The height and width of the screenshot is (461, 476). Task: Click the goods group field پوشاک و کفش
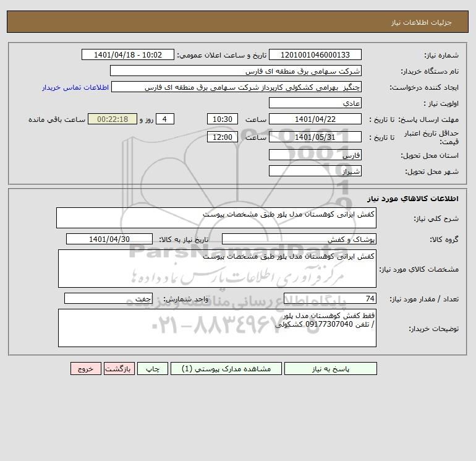point(299,239)
